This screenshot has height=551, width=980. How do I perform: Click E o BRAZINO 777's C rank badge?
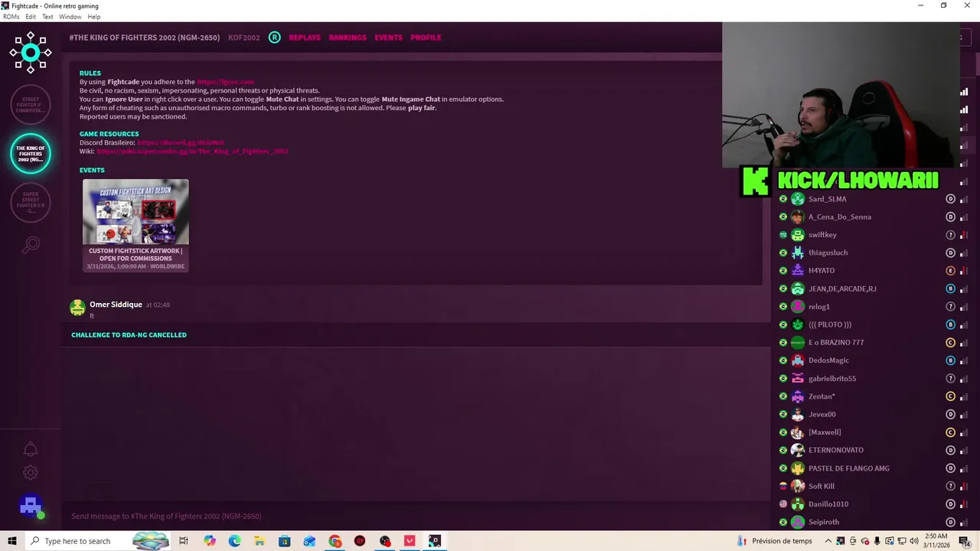950,342
